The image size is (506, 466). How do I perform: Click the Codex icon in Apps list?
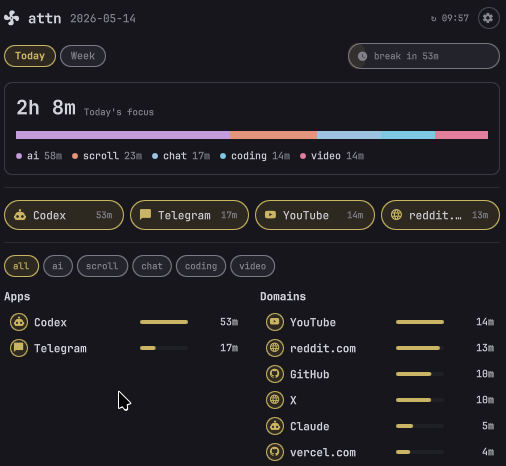(x=19, y=322)
